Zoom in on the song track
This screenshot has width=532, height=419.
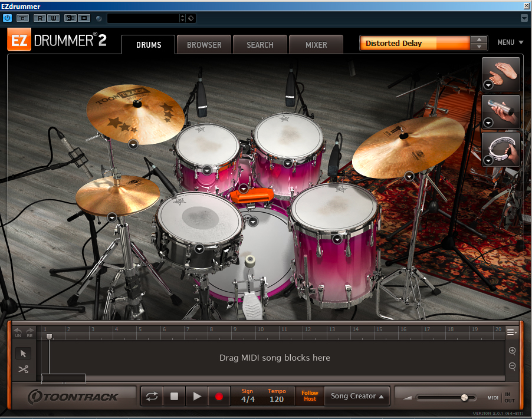tap(513, 351)
